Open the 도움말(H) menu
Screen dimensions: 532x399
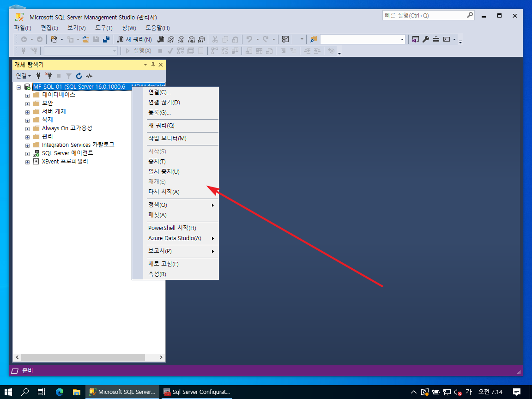tap(157, 28)
